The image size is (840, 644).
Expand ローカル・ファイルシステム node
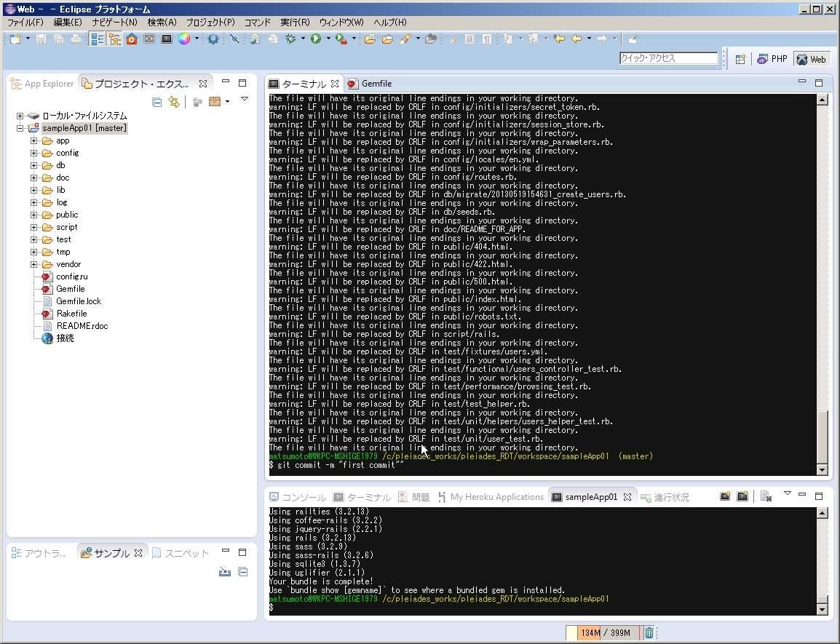point(20,116)
